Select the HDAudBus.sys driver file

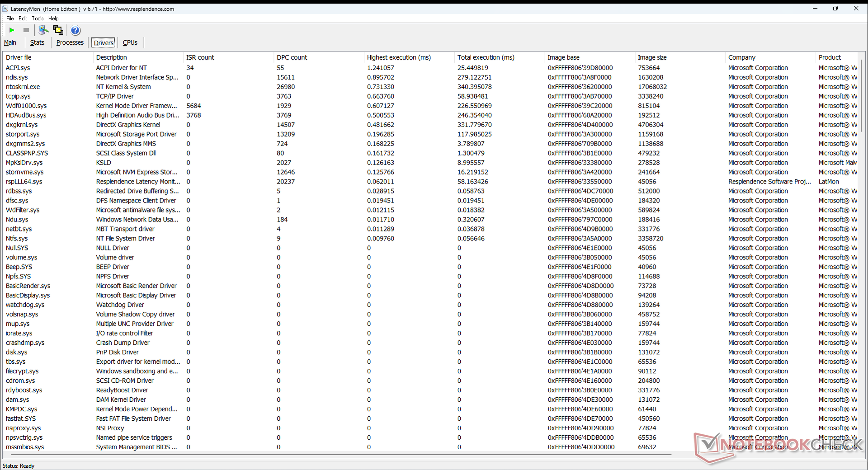coord(26,115)
